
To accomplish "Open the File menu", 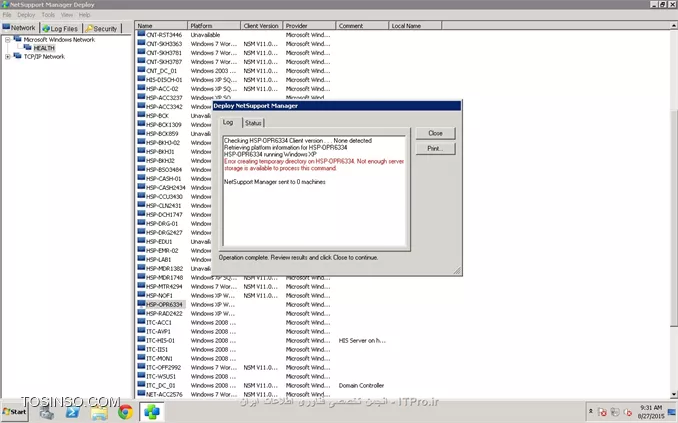I will click(7, 15).
